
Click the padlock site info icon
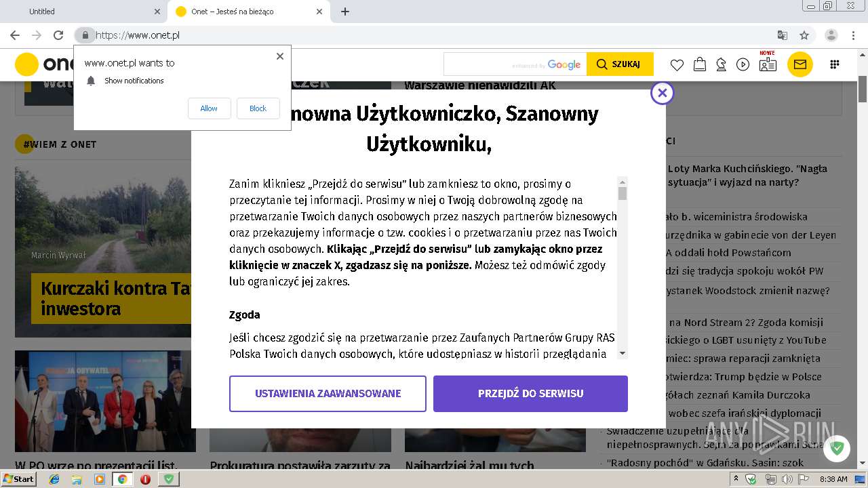[x=85, y=35]
